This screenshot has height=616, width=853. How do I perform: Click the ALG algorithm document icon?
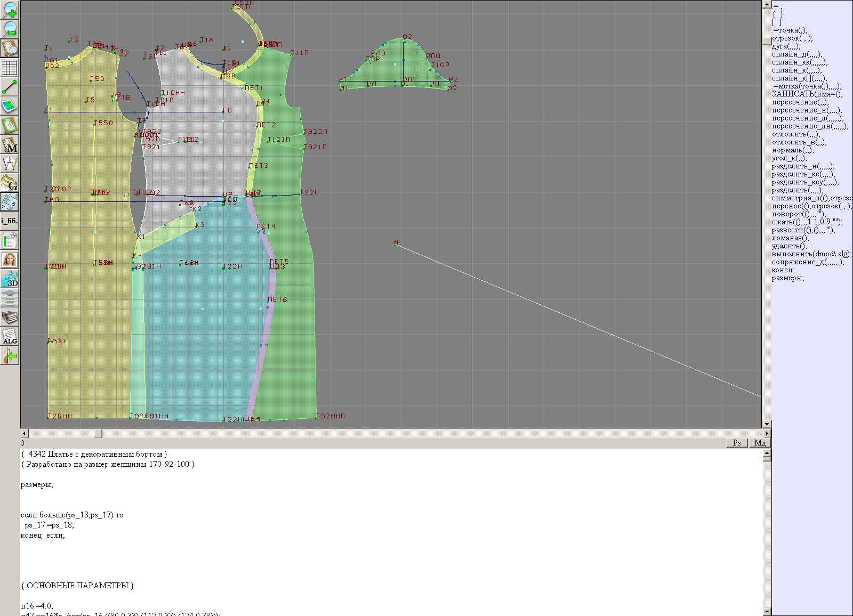(x=10, y=337)
